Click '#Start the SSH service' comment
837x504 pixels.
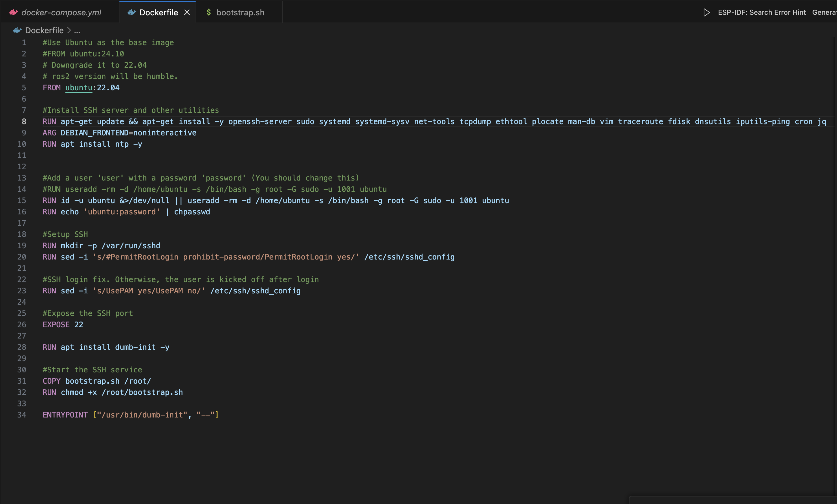(92, 370)
